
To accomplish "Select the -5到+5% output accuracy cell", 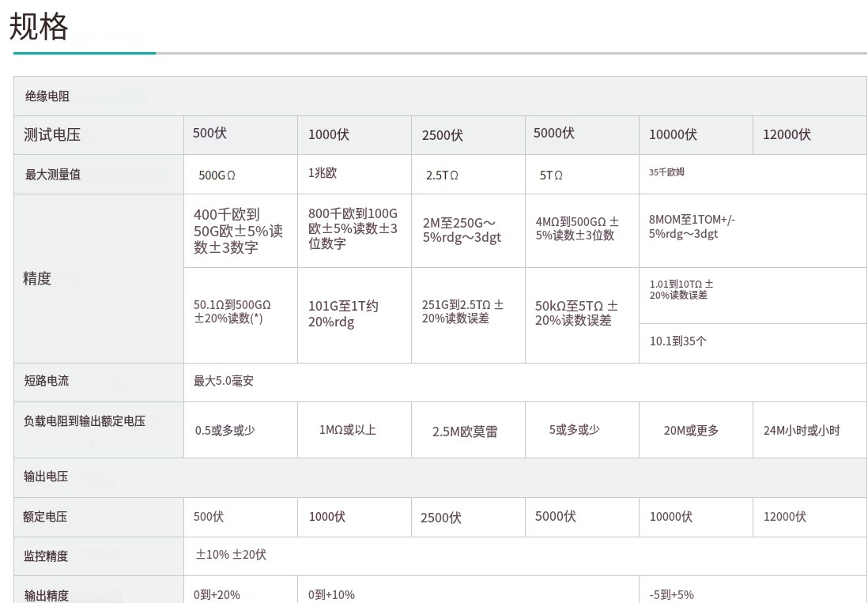I will coord(671,595).
